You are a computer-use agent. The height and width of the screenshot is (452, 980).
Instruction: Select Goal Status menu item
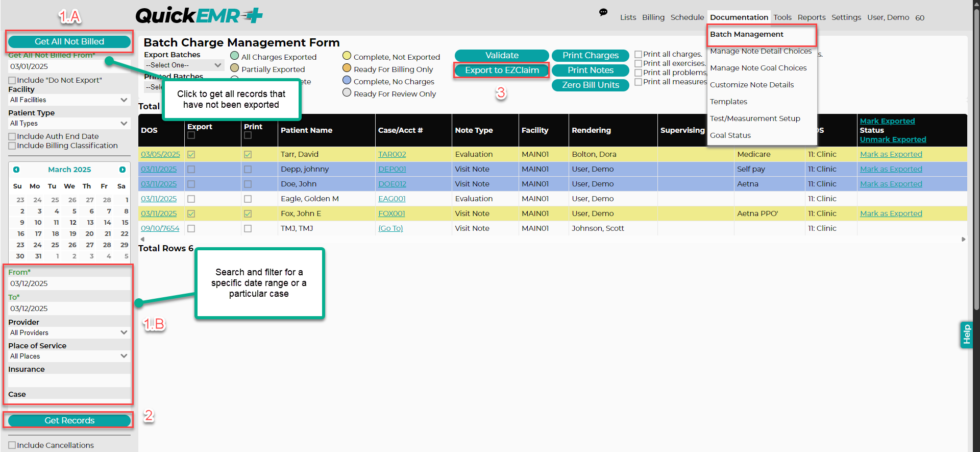coord(730,135)
